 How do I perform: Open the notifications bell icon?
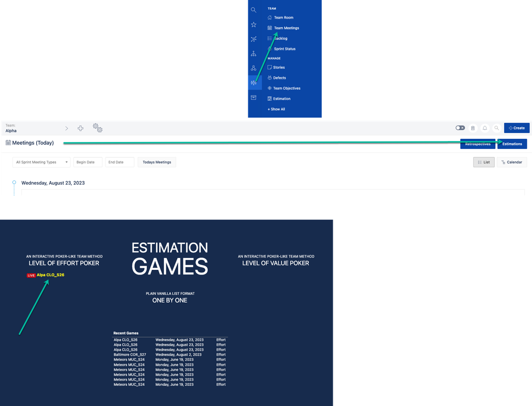click(485, 128)
